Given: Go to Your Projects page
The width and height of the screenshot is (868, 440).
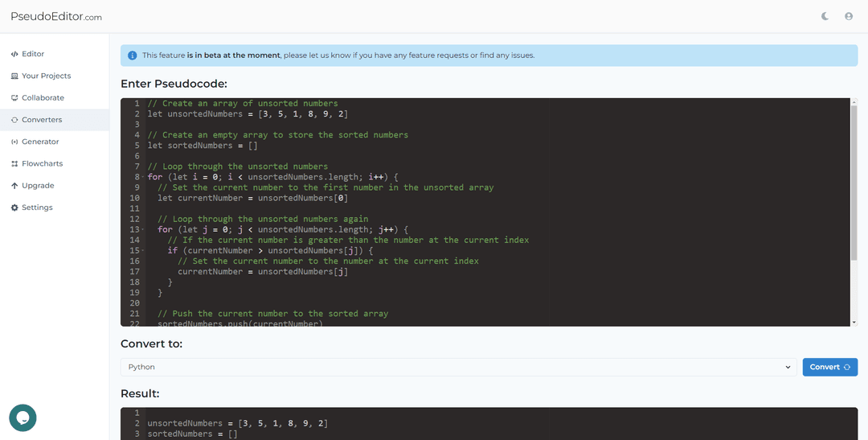Looking at the screenshot, I should point(46,76).
